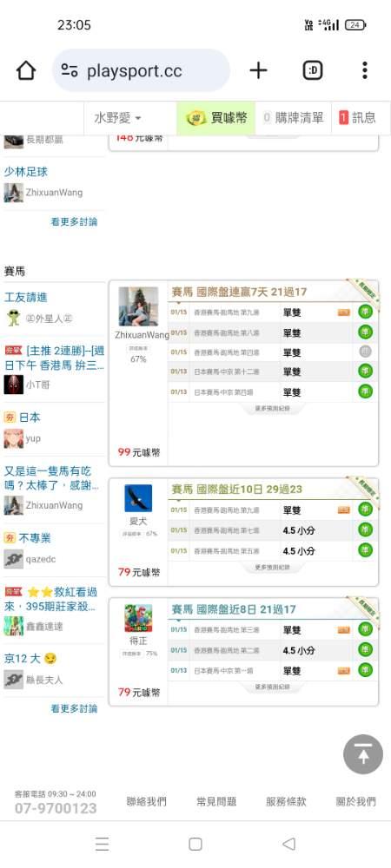Open the 購牌清單 tab

tap(293, 118)
